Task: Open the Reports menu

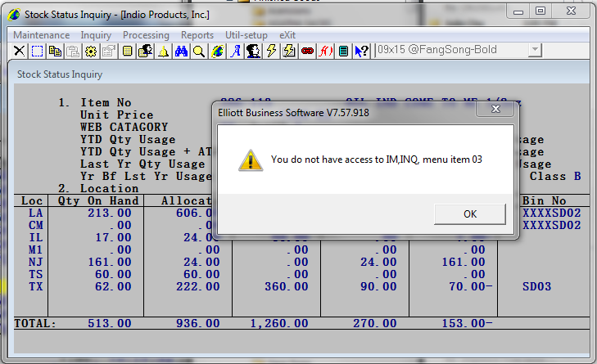Action: 197,35
